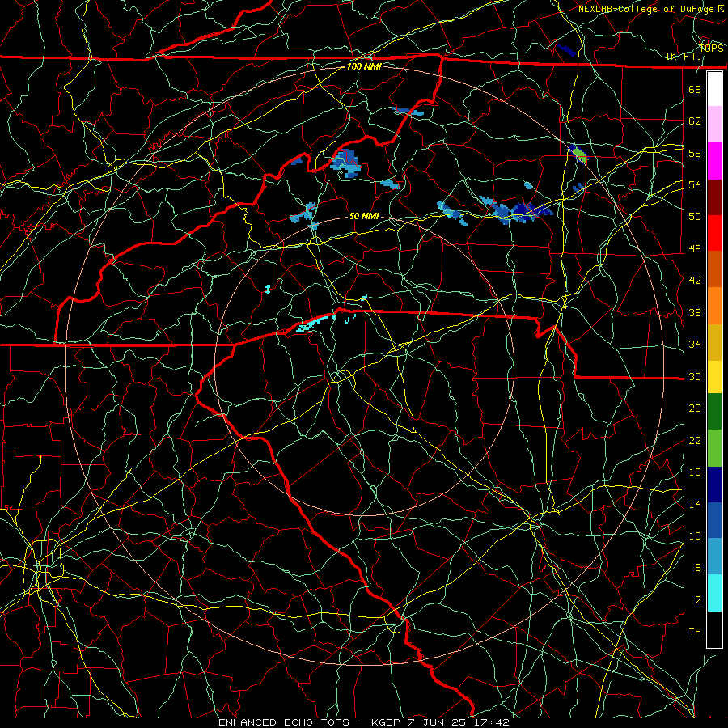The width and height of the screenshot is (728, 728).
Task: Click the gold legend swatch
Action: click(714, 342)
